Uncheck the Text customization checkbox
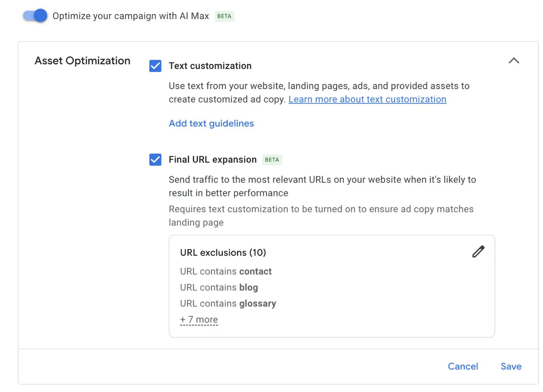This screenshot has height=392, width=543. (x=155, y=66)
